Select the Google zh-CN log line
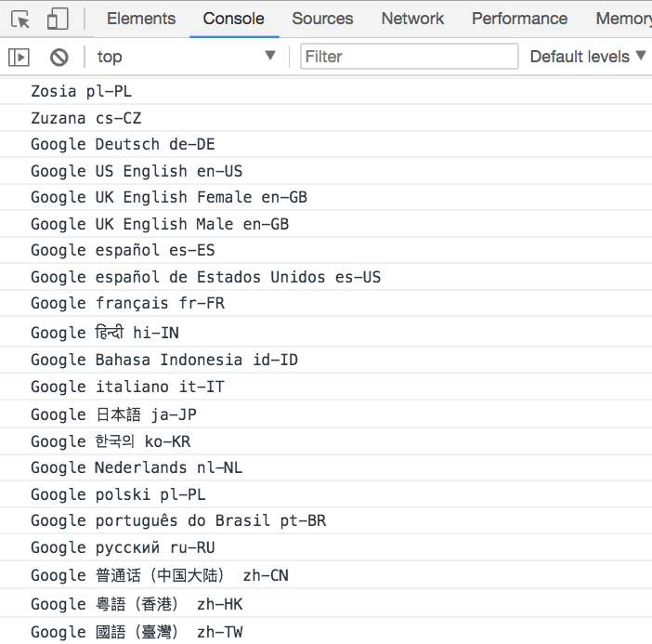This screenshot has width=652, height=644. click(326, 575)
